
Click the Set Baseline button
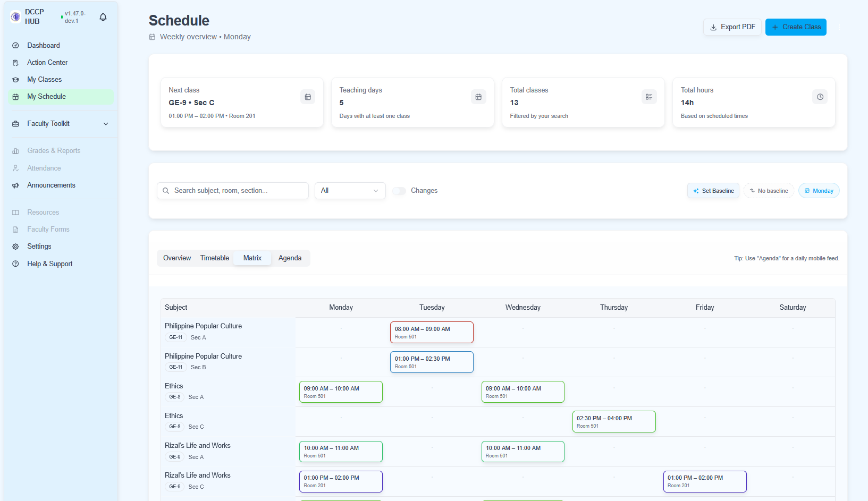click(x=713, y=191)
